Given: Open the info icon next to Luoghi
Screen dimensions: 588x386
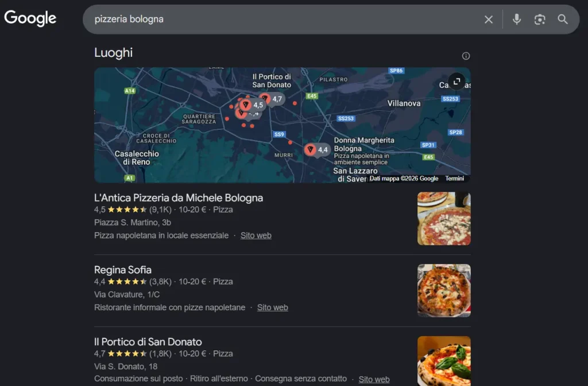Looking at the screenshot, I should coord(466,56).
